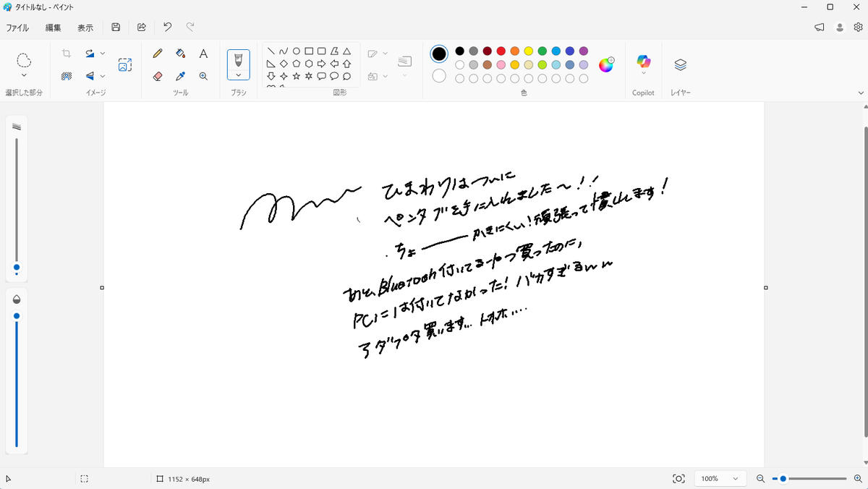Expand the selection tool dropdown arrow
This screenshot has height=489, width=868.
24,75
